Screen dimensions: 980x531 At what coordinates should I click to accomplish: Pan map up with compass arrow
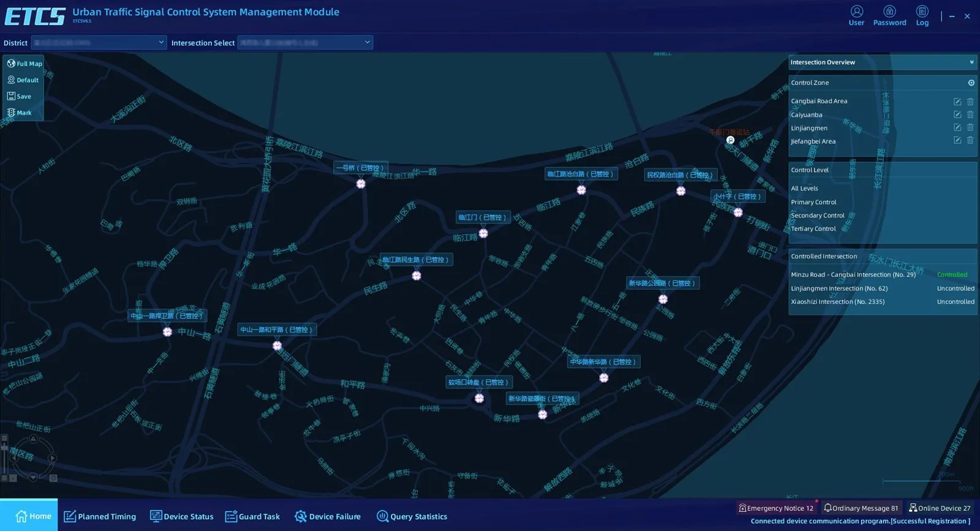click(33, 439)
